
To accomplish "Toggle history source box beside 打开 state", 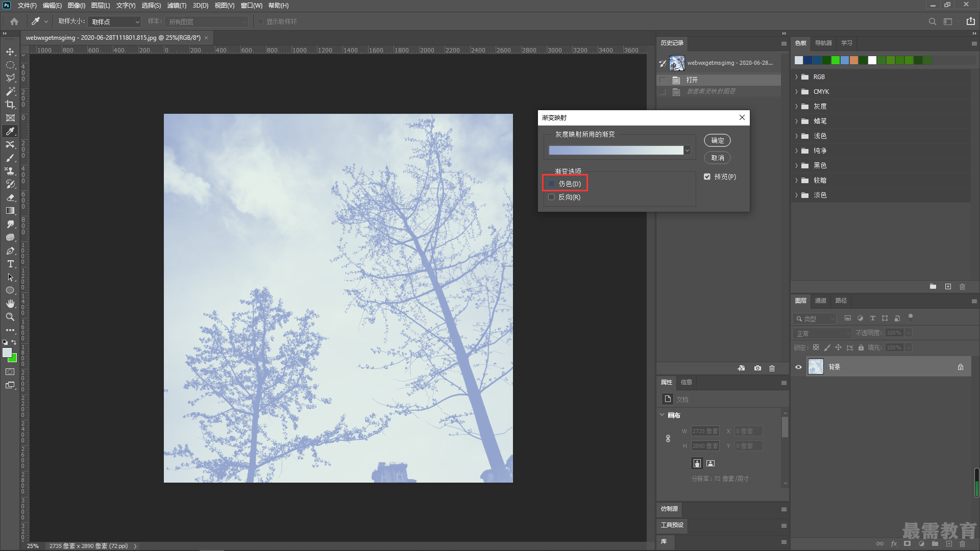I will click(663, 80).
